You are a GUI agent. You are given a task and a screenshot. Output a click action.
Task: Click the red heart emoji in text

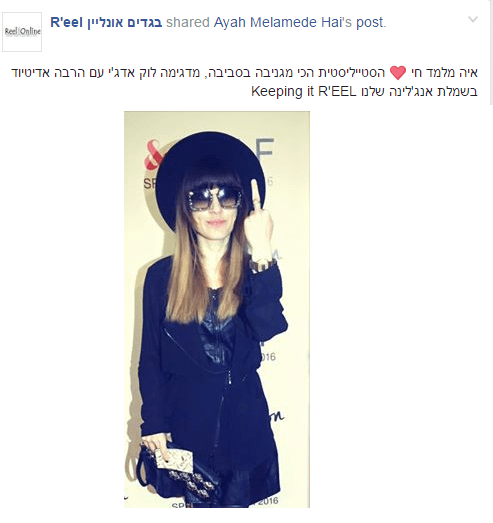coord(398,72)
